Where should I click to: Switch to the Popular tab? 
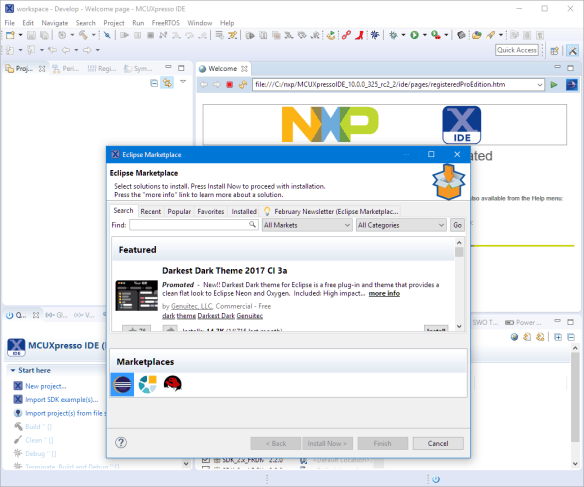click(179, 211)
